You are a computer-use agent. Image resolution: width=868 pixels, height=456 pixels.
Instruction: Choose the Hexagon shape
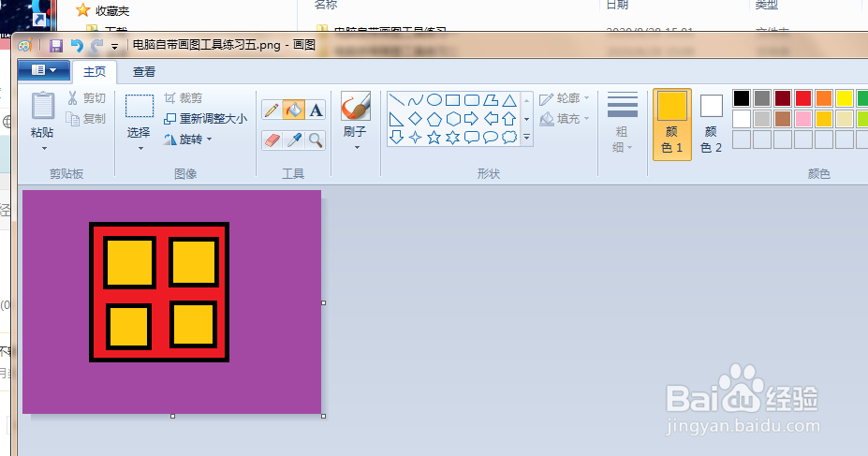pyautogui.click(x=453, y=119)
